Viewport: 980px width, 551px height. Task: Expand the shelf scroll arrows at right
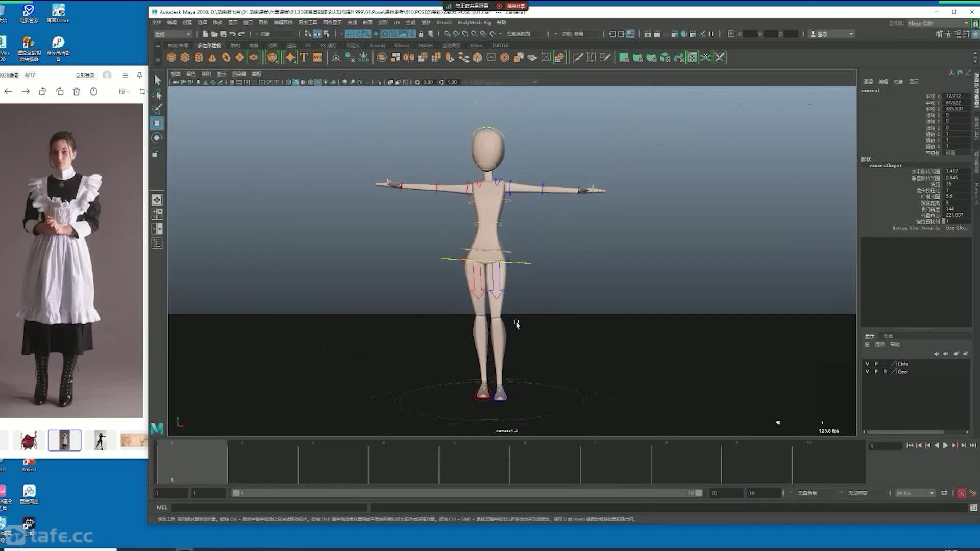[975, 57]
